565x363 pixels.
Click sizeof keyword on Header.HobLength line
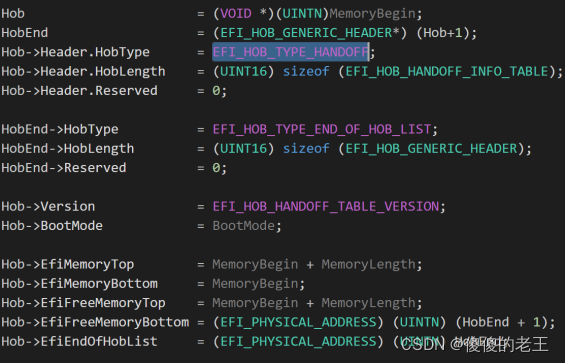coord(306,71)
